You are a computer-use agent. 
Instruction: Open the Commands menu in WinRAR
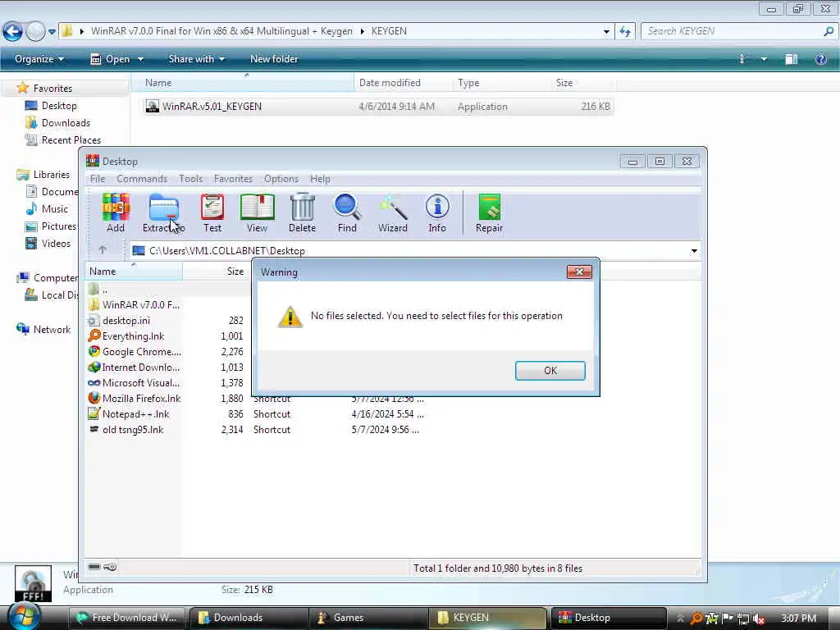[x=142, y=179]
